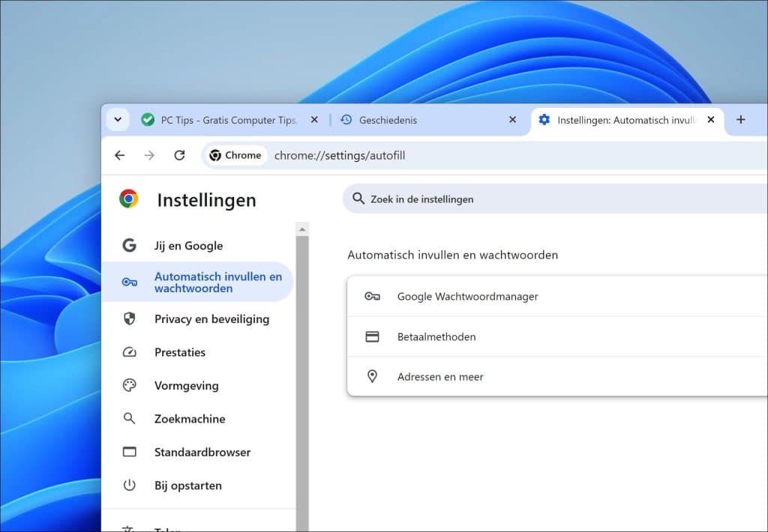Click the shield icon for Privacy
This screenshot has height=532, width=768.
(x=129, y=319)
